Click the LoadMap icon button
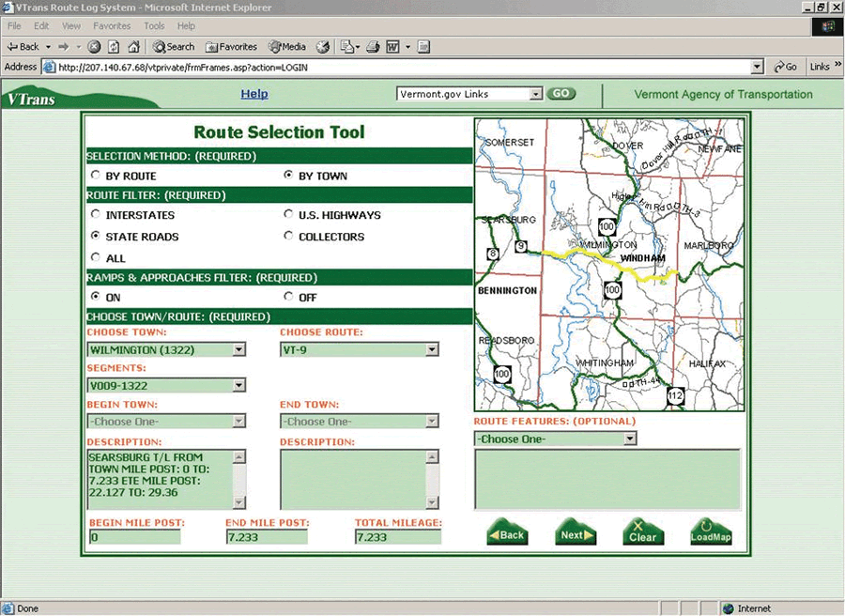 click(x=711, y=533)
